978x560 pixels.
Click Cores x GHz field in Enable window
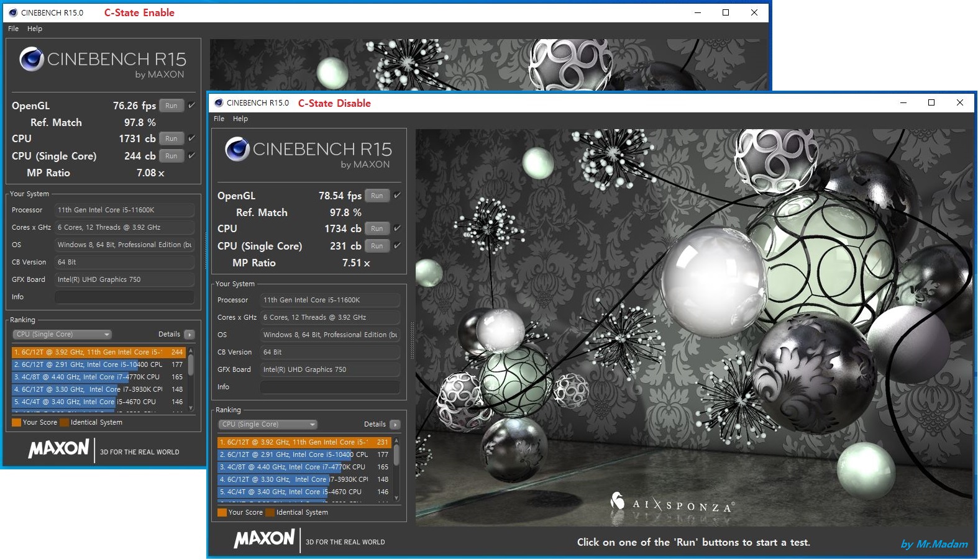(124, 227)
